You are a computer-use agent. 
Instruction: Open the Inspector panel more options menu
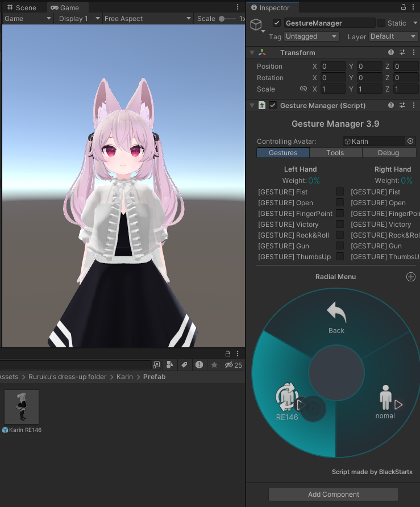[414, 7]
